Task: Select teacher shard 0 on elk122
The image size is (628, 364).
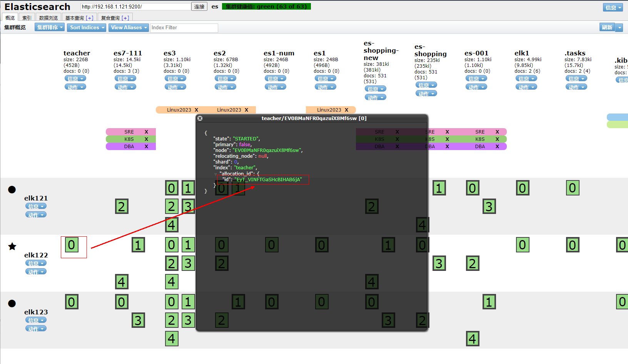Action: (72, 245)
